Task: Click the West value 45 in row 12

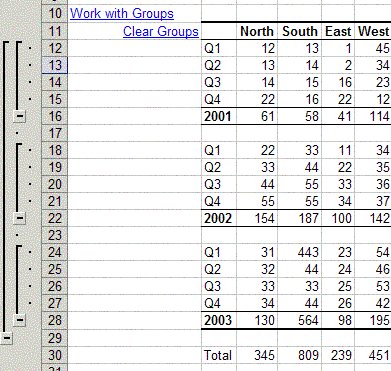Action: (373, 48)
